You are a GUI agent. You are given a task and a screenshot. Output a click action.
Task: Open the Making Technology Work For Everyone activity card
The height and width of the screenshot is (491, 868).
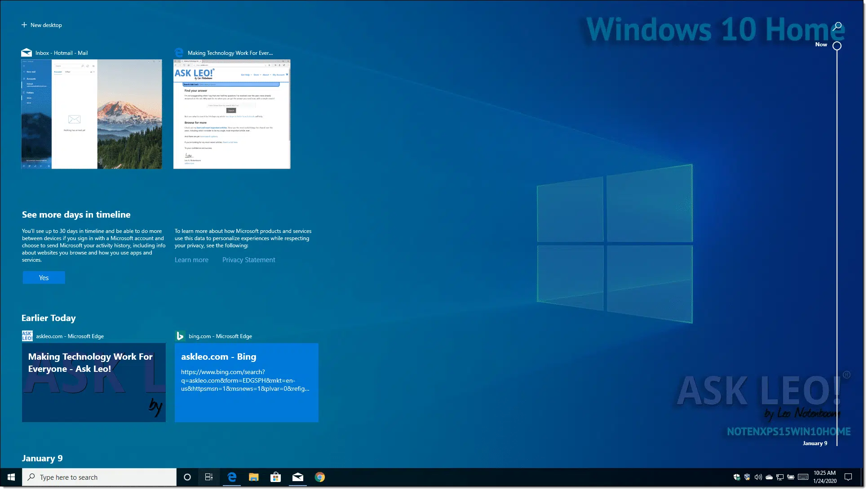(x=93, y=383)
